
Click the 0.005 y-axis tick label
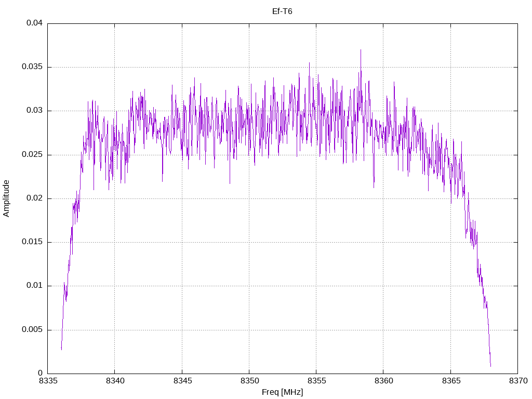[32, 329]
